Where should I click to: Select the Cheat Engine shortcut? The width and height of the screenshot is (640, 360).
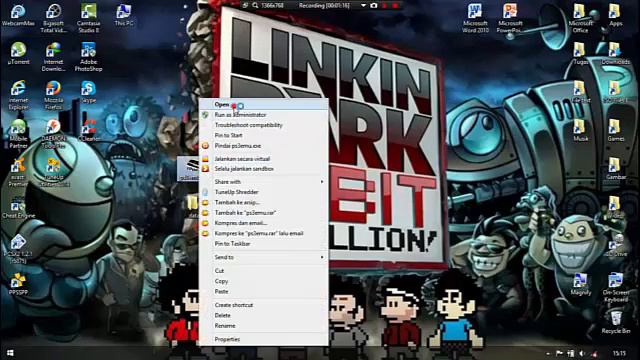coord(18,207)
